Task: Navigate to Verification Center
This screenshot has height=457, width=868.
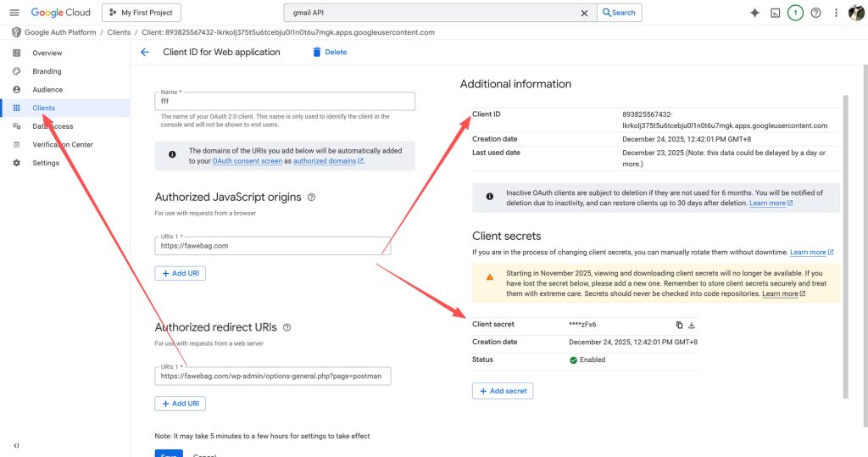Action: [63, 145]
